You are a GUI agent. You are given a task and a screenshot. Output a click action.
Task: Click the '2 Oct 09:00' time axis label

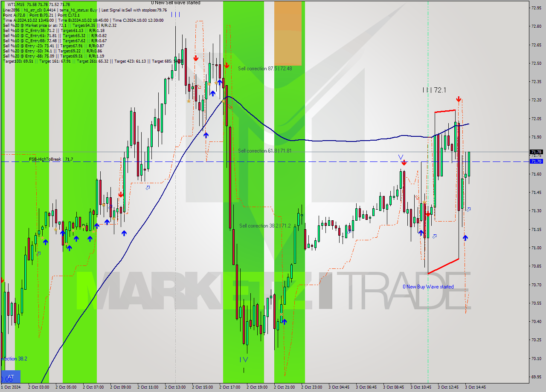point(120,387)
